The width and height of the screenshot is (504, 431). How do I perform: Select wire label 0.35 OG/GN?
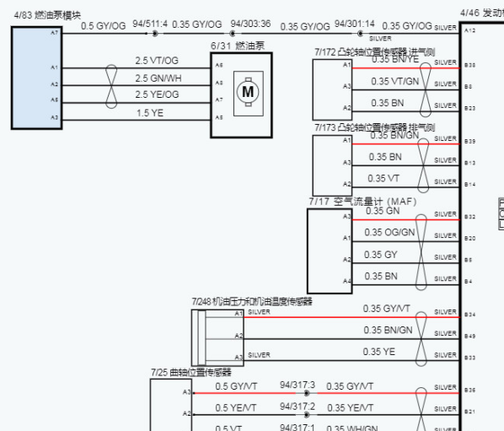click(x=389, y=232)
